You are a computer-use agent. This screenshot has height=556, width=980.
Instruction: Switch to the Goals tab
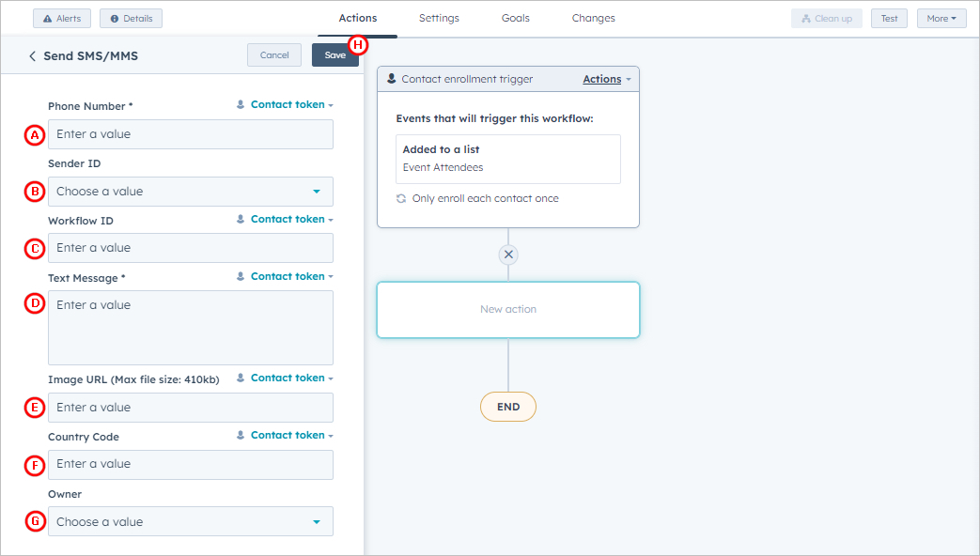click(x=516, y=18)
